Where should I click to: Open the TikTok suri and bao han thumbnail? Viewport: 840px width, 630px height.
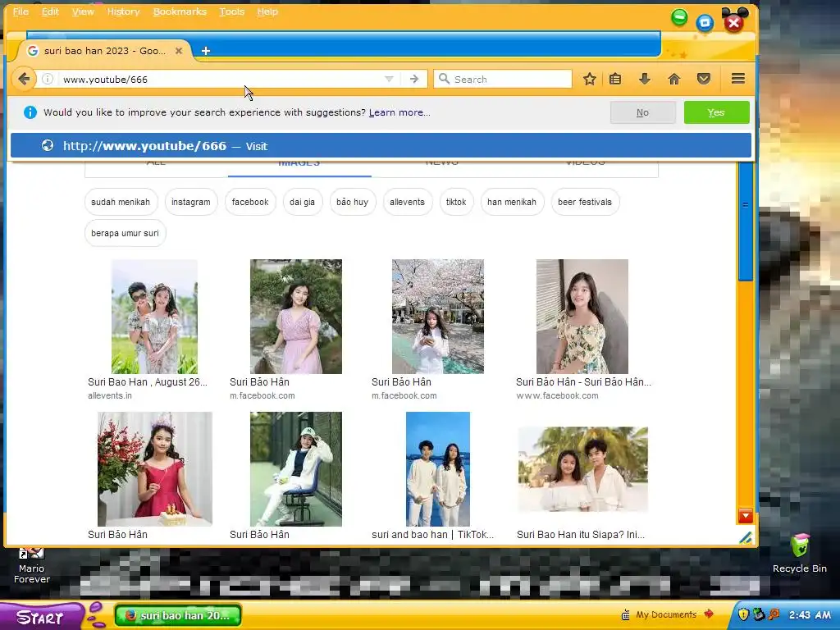point(438,468)
